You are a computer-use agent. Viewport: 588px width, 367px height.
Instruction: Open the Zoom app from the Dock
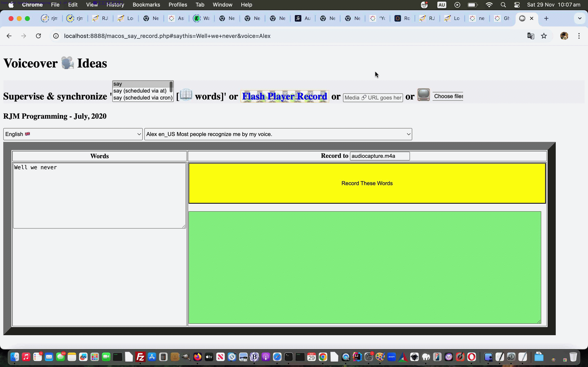pos(391,357)
